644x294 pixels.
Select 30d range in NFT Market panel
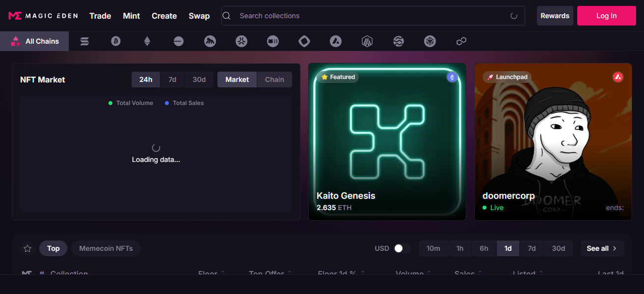(x=199, y=80)
